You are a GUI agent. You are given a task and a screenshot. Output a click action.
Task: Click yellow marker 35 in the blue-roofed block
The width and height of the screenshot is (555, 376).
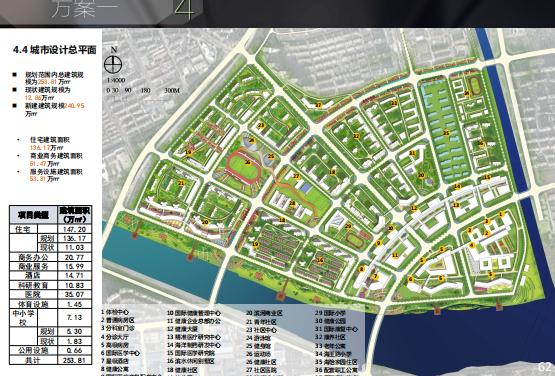coord(446,133)
